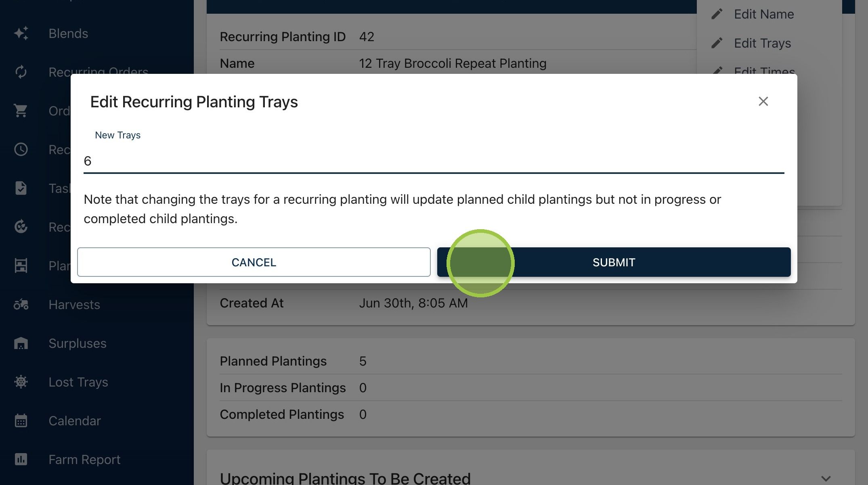Close the Edit Recurring Planting Trays dialog
868x485 pixels.
(x=763, y=101)
